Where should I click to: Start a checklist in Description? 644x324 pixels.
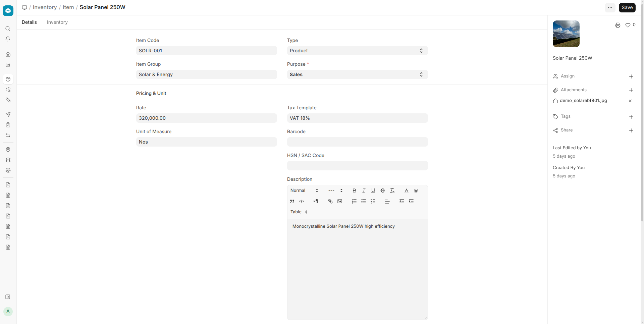click(x=373, y=201)
